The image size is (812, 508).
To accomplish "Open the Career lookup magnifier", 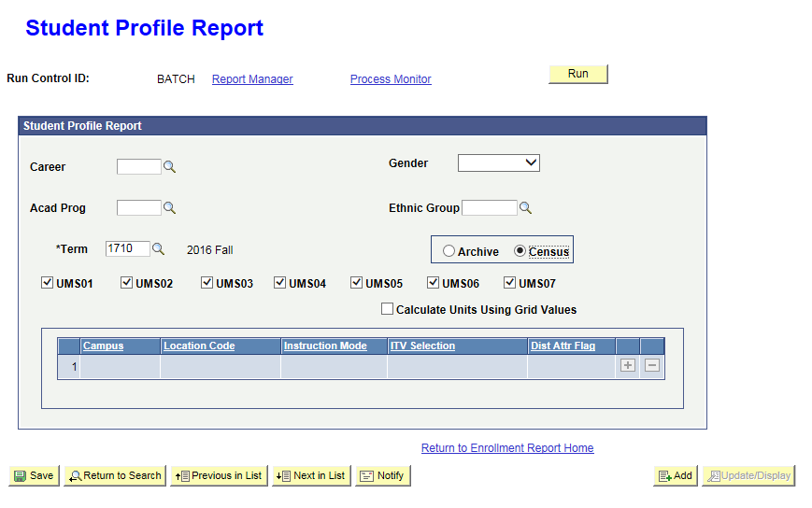I will coord(169,166).
